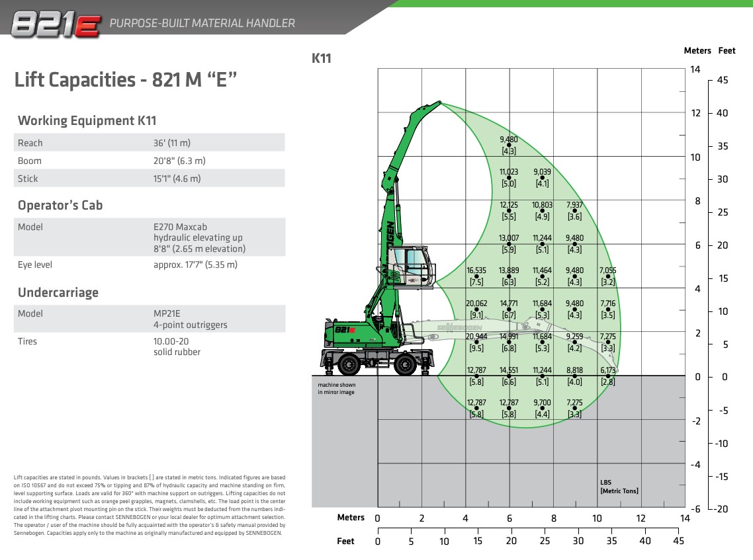The width and height of the screenshot is (753, 560).
Task: Click the "solid rubber" text
Action: (177, 352)
